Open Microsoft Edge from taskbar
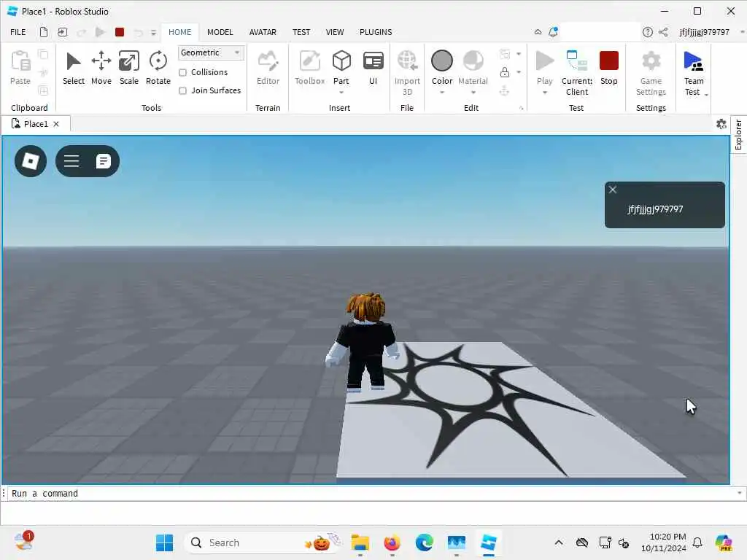 (424, 542)
